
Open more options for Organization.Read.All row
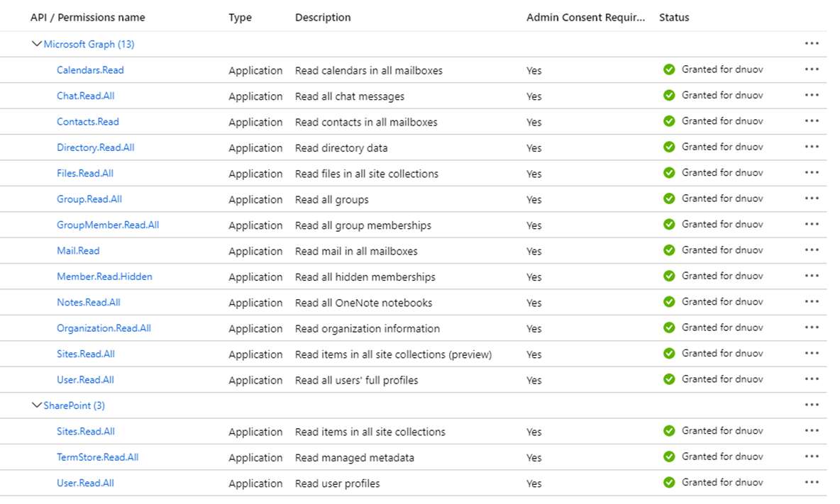click(812, 327)
